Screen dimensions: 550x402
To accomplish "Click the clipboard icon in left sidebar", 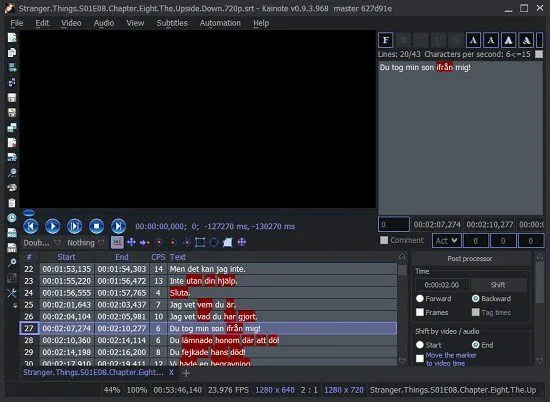I will point(12,202).
